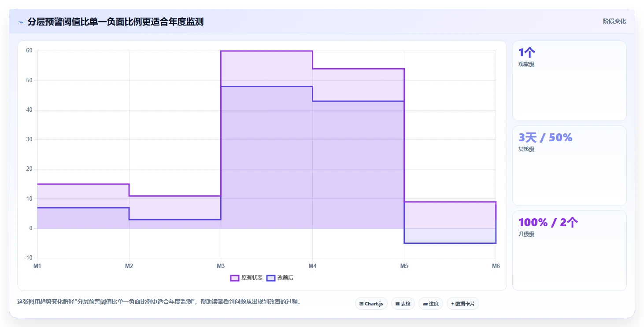This screenshot has height=327, width=644.
Task: Open the 1个 观察级 card
Action: pyautogui.click(x=569, y=81)
